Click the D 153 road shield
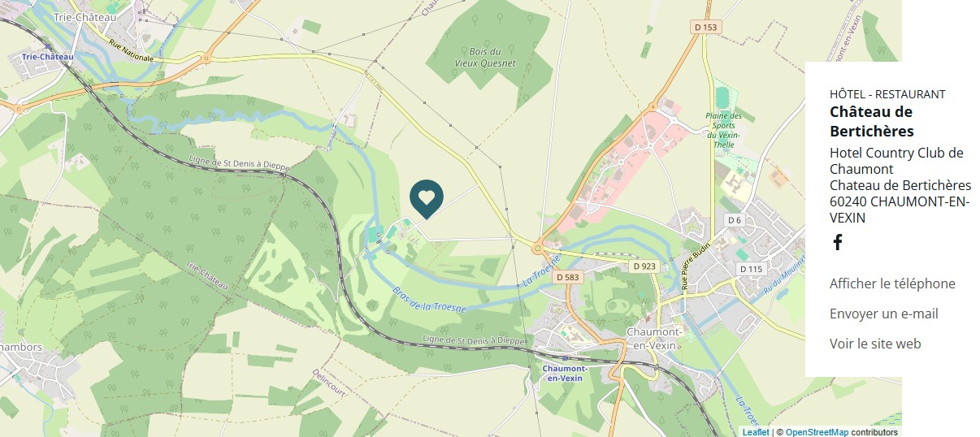The width and height of the screenshot is (980, 437). 706,27
